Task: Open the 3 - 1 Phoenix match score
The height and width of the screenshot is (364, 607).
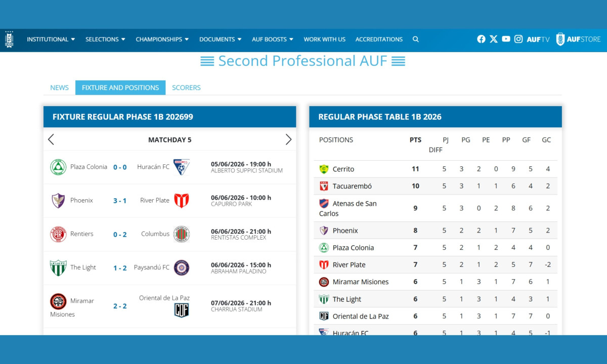Action: (120, 201)
